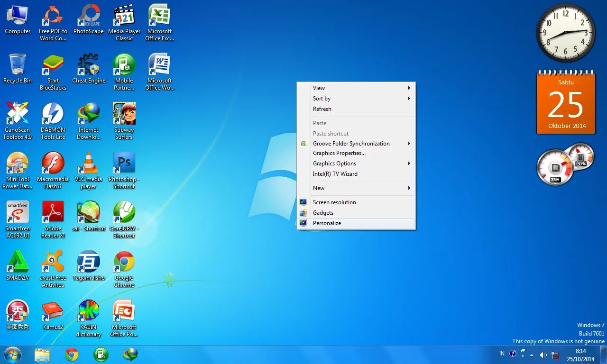Launch Intel(R) TV Wizard menu entry

click(x=356, y=174)
